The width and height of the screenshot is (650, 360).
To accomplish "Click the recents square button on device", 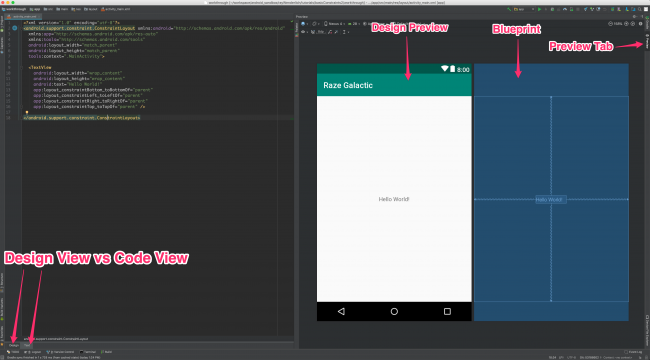I will (447, 311).
